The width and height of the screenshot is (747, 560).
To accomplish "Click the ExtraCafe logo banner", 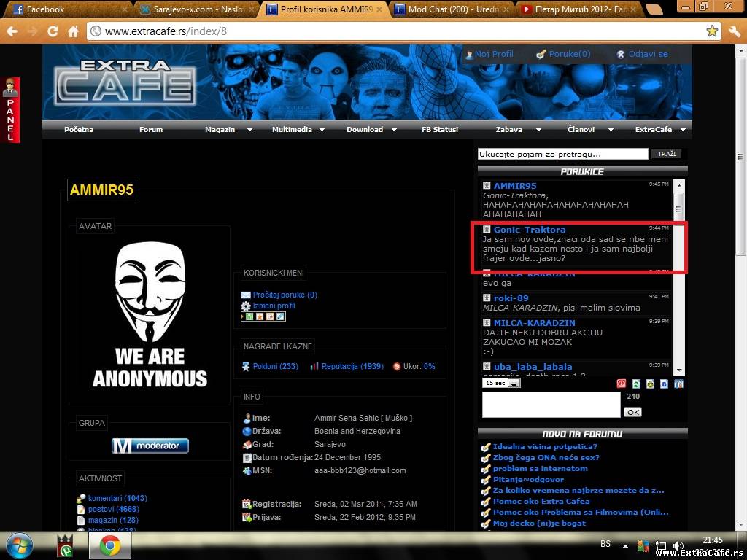I will click(x=125, y=82).
